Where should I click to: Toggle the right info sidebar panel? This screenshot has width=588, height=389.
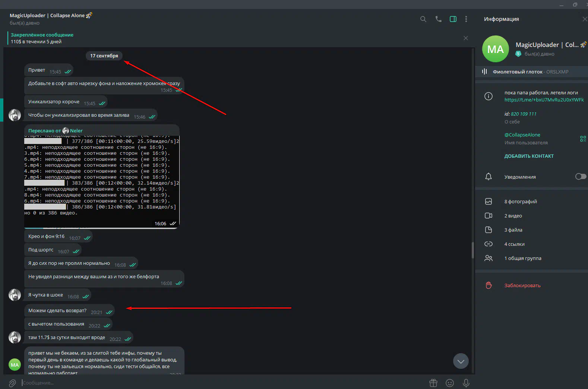(453, 19)
